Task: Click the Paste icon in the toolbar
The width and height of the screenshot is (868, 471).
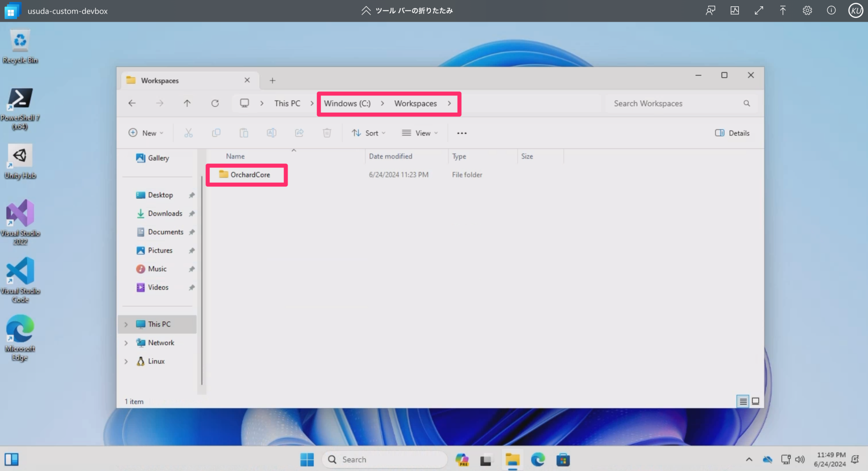Action: 244,133
